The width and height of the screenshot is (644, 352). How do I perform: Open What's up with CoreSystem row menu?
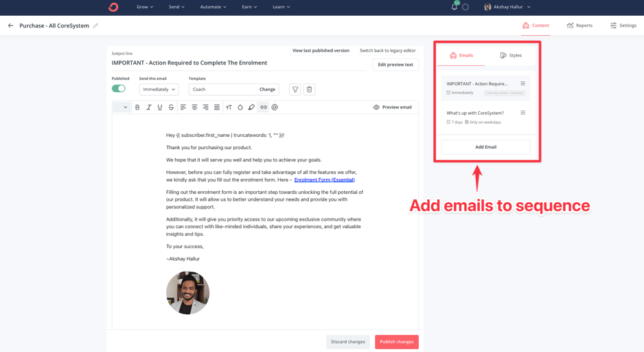click(x=523, y=113)
